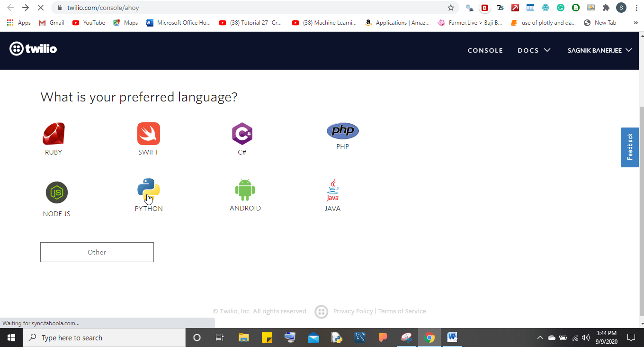Screen dimensions: 644x347
Task: Open the use of plotly bookmark
Action: 543,22
